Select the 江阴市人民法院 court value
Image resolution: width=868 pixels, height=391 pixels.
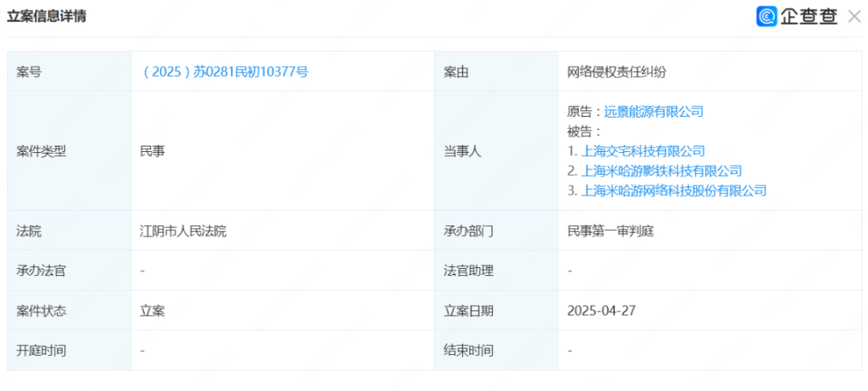[184, 231]
